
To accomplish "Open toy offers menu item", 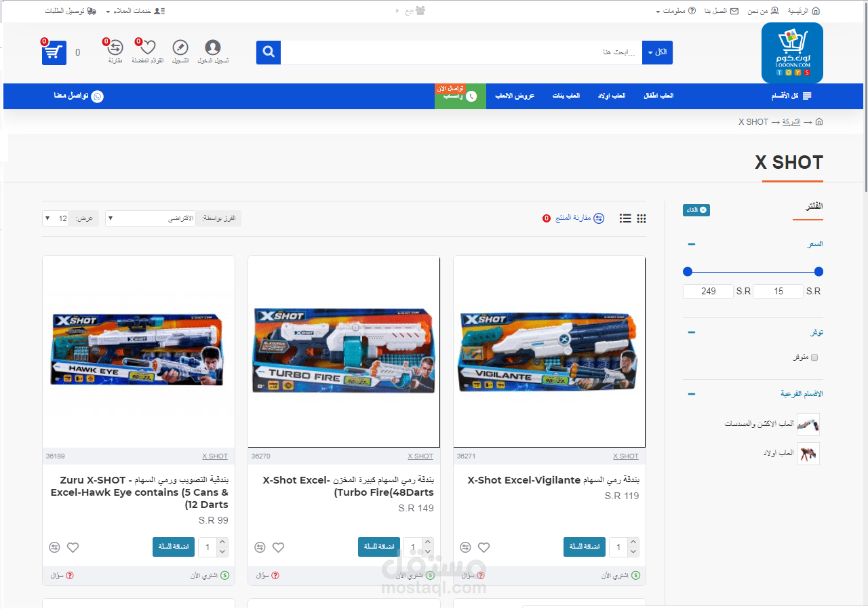I will point(515,96).
